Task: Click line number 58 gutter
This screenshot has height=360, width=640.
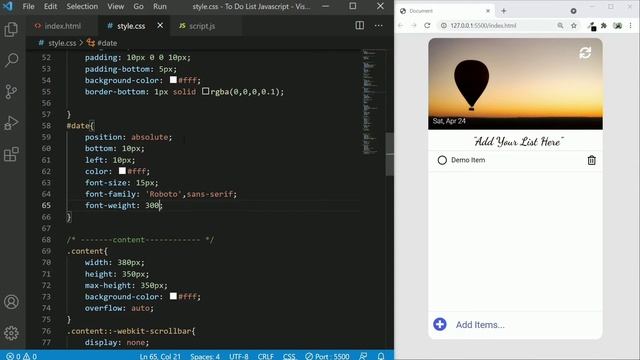Action: (x=46, y=126)
